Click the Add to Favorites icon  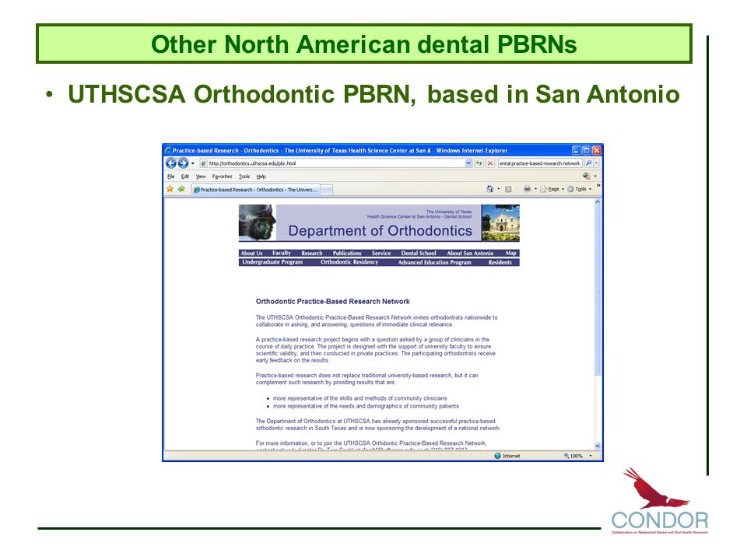click(x=181, y=189)
